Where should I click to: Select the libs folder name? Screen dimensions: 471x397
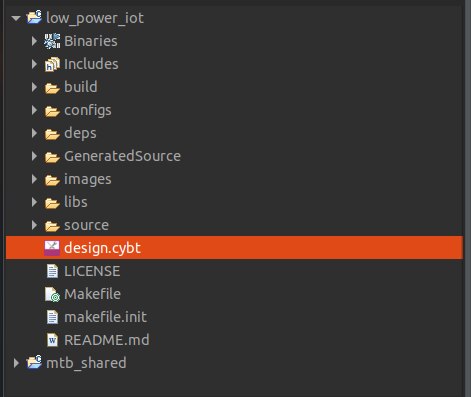pyautogui.click(x=76, y=202)
